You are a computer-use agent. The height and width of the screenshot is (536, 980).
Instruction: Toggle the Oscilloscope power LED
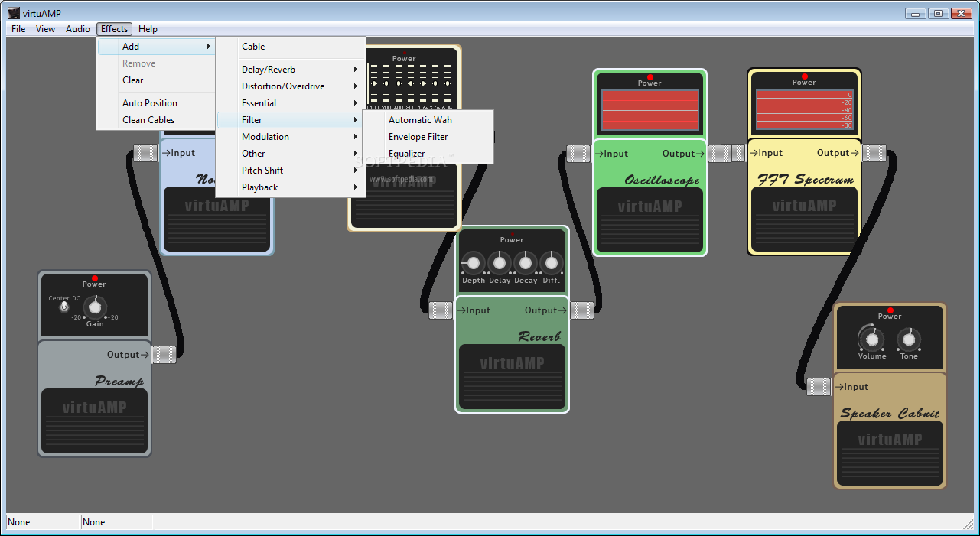[650, 77]
